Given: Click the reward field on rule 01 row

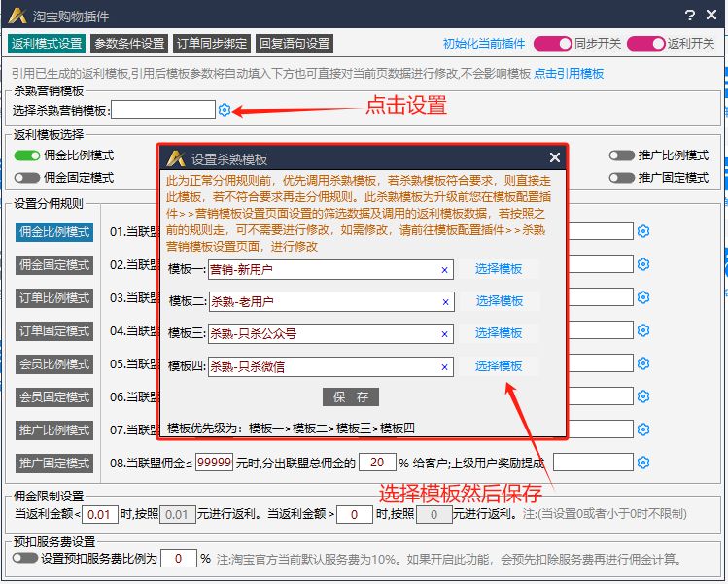Looking at the screenshot, I should click(x=600, y=230).
